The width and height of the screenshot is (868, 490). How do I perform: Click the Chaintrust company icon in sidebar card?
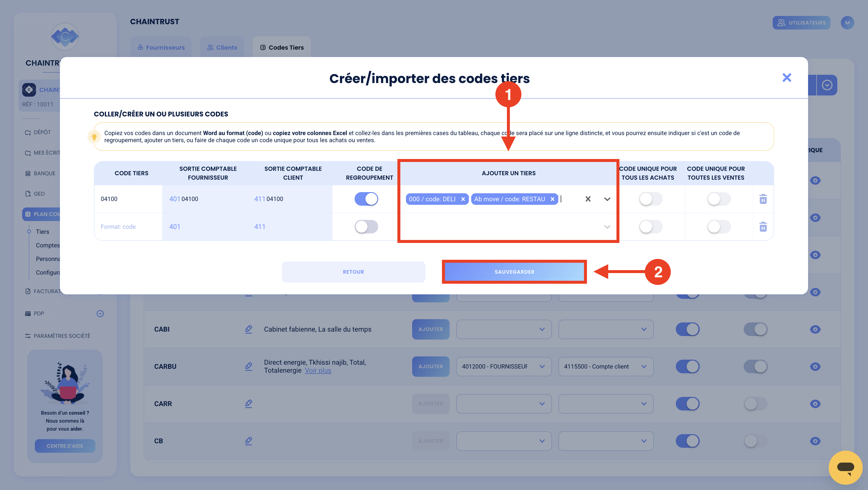coord(29,89)
